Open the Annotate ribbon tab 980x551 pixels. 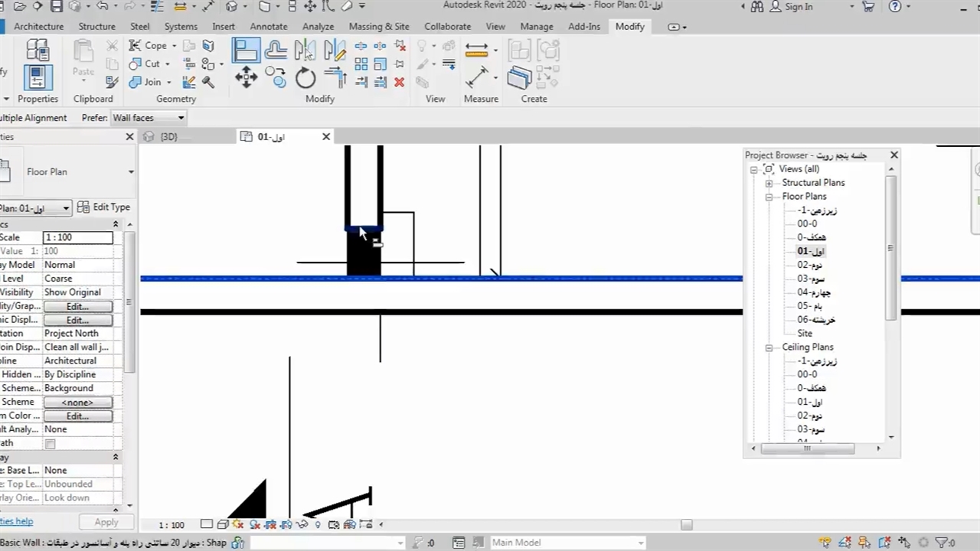(x=268, y=26)
